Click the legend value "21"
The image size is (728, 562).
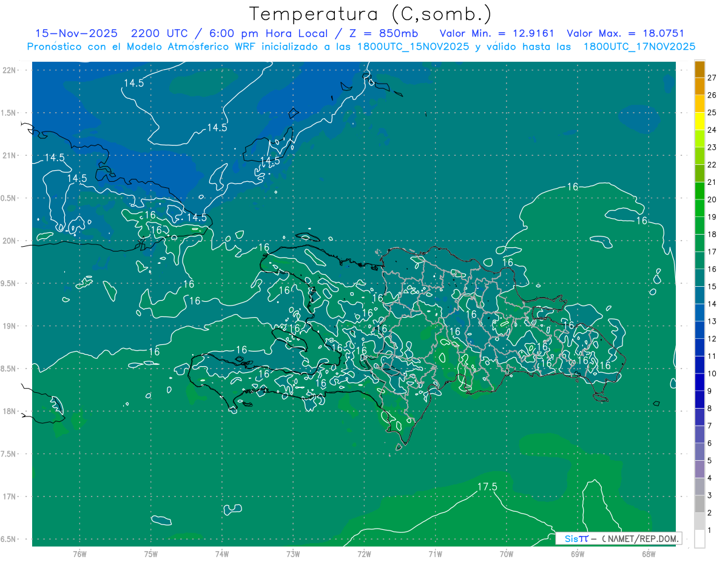[x=712, y=182]
